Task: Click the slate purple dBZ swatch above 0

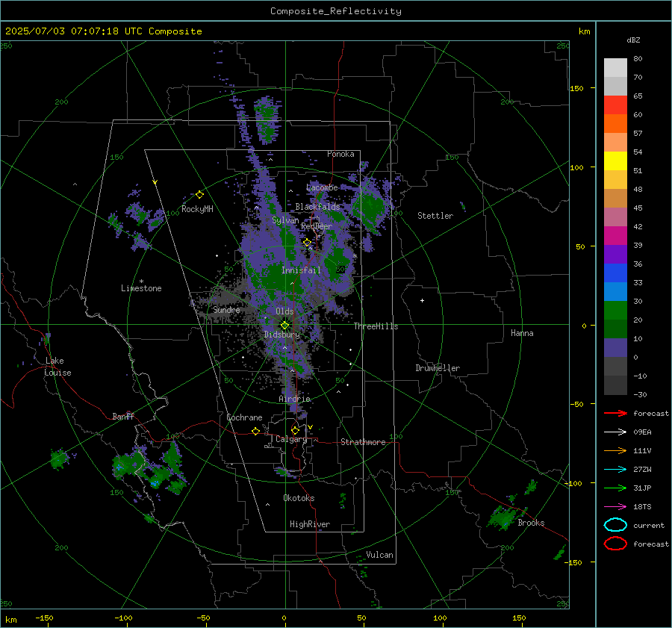Action: (x=615, y=347)
